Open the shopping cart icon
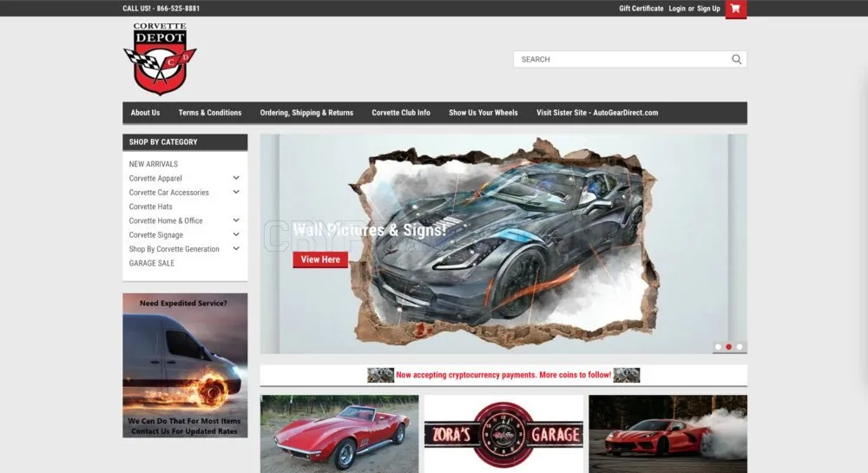The width and height of the screenshot is (868, 473). point(736,9)
